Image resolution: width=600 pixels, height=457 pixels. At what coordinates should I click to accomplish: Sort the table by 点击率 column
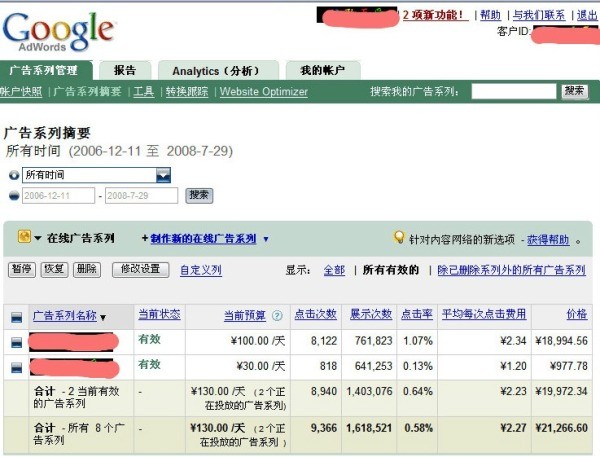(x=416, y=314)
